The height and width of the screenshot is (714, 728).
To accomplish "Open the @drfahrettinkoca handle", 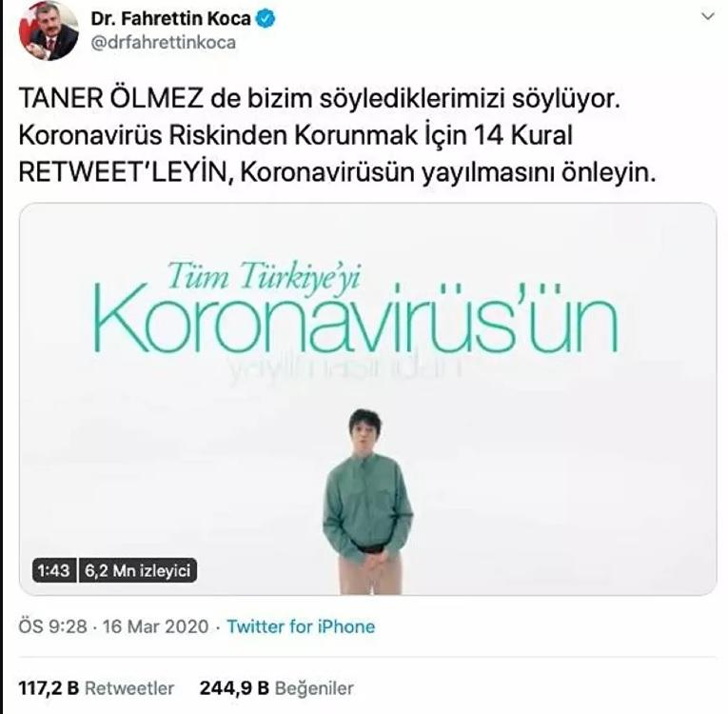I will [164, 43].
